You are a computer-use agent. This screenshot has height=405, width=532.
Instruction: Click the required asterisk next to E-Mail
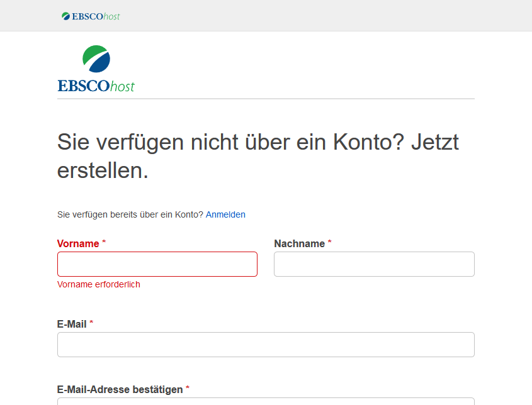click(x=91, y=323)
